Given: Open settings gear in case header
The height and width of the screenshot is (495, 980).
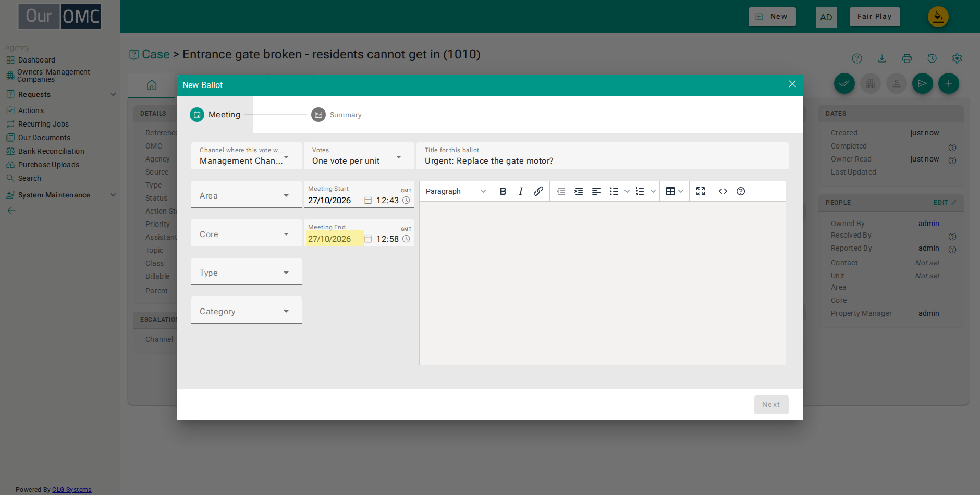Looking at the screenshot, I should tap(957, 58).
